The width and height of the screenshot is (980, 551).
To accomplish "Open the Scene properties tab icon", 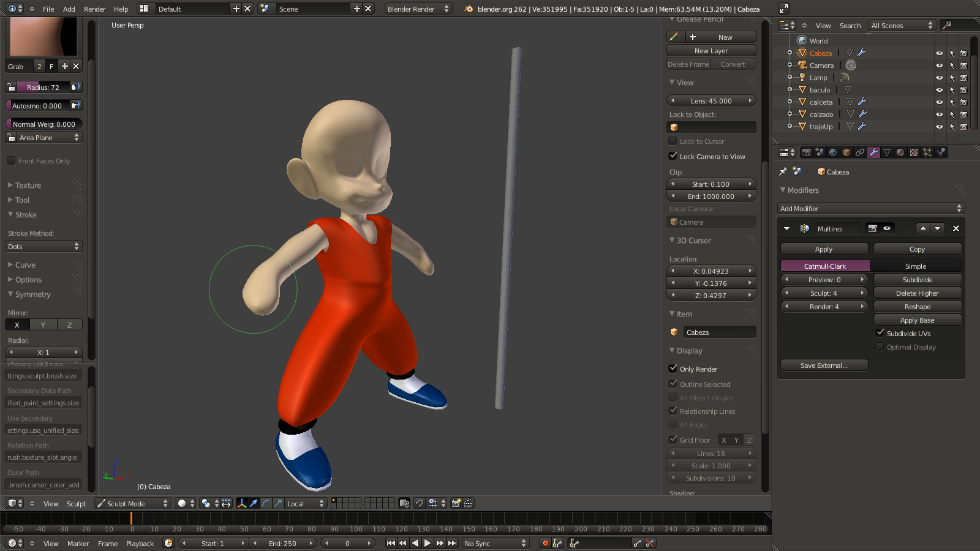I will [820, 152].
